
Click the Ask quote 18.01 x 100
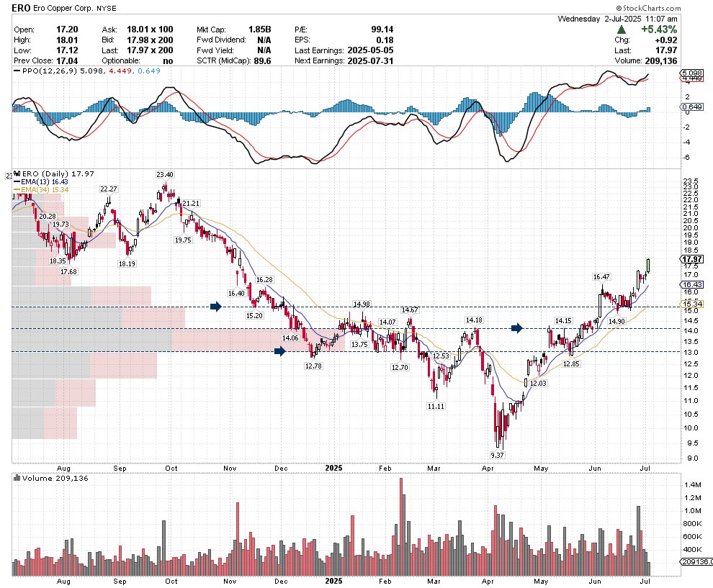coord(150,30)
